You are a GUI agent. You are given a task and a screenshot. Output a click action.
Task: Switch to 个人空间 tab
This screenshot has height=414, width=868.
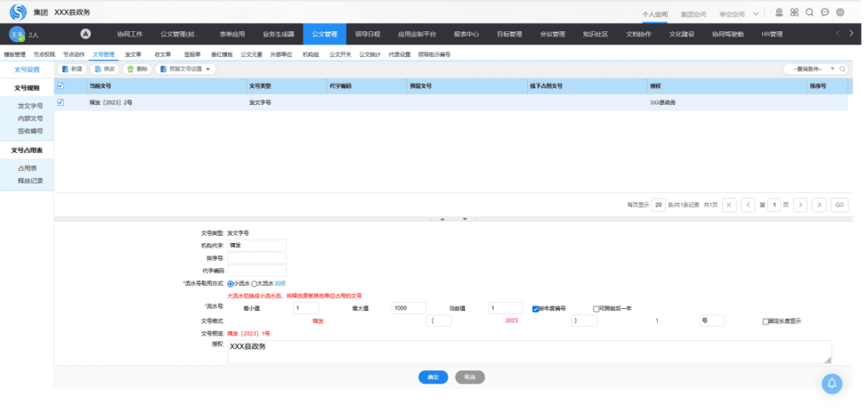(x=655, y=14)
